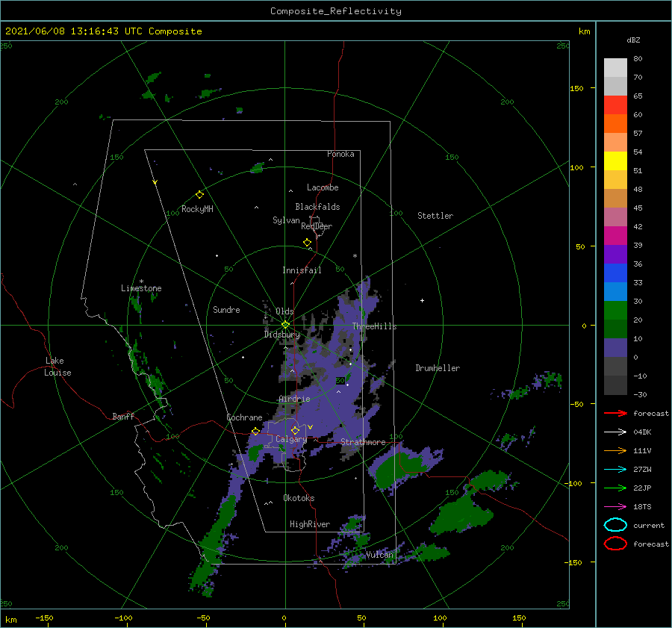The width and height of the screenshot is (672, 628).
Task: Click the ThreeHills town label
Action: point(375,326)
